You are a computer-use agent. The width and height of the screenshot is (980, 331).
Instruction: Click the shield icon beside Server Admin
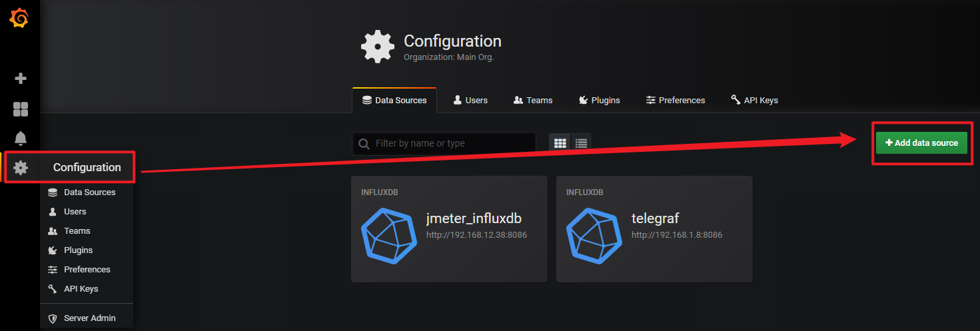tap(53, 318)
